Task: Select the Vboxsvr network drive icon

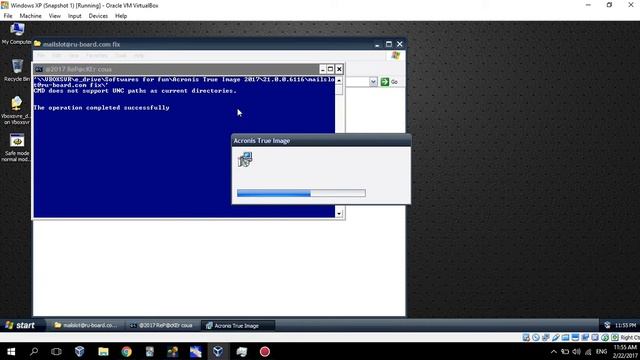Action: [16, 110]
